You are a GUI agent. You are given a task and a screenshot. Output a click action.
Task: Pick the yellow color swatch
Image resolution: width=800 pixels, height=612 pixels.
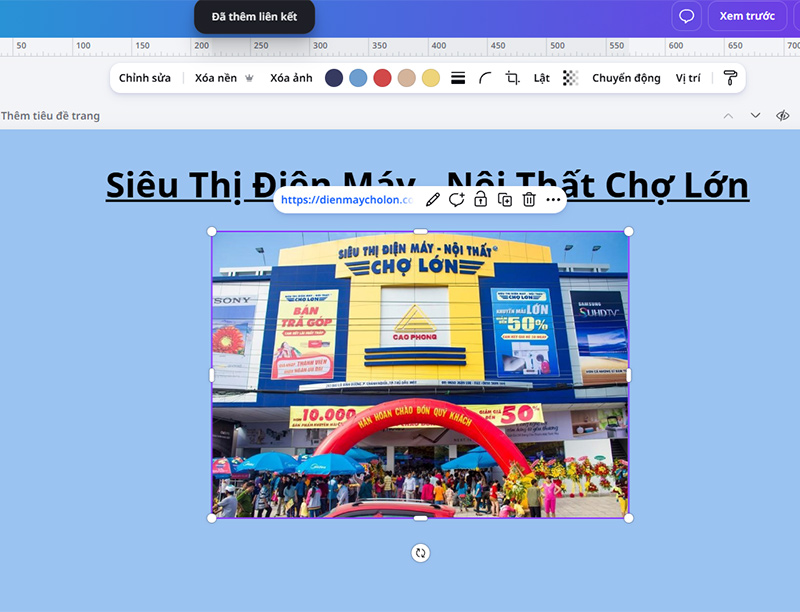click(x=431, y=78)
